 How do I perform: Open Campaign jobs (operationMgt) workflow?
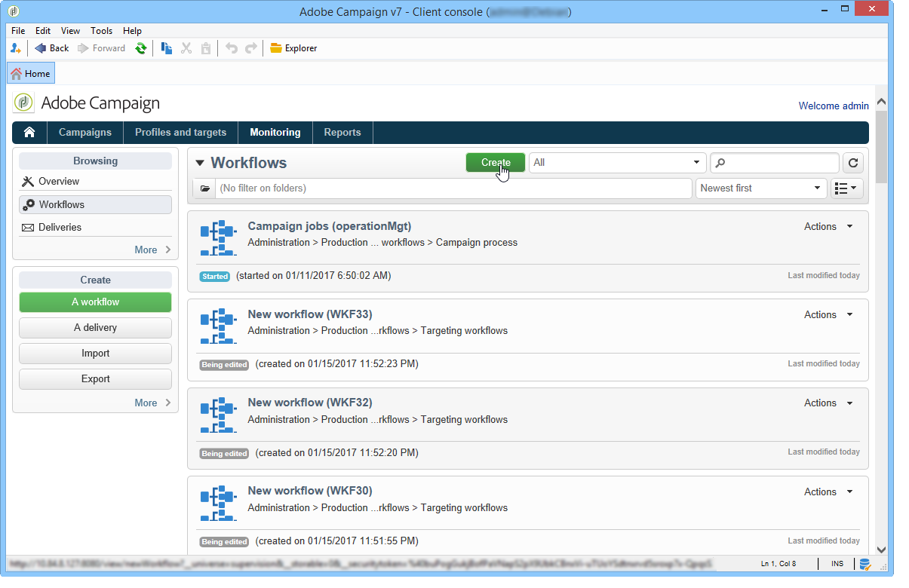click(329, 226)
